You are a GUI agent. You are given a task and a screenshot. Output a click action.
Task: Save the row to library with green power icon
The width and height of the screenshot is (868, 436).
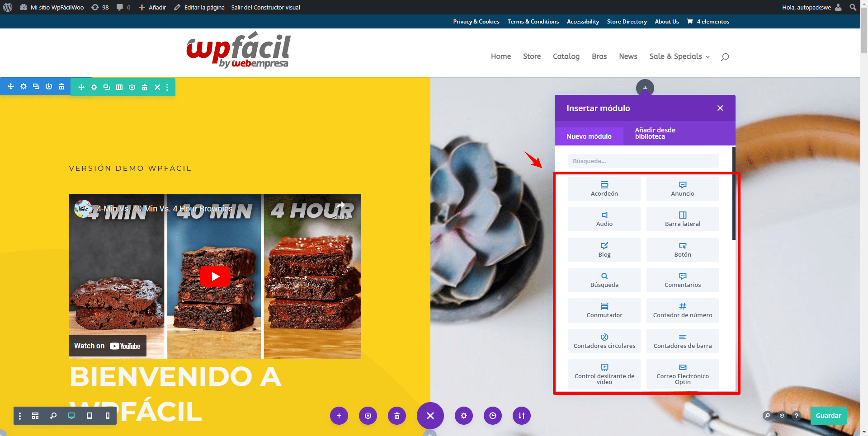coord(132,87)
